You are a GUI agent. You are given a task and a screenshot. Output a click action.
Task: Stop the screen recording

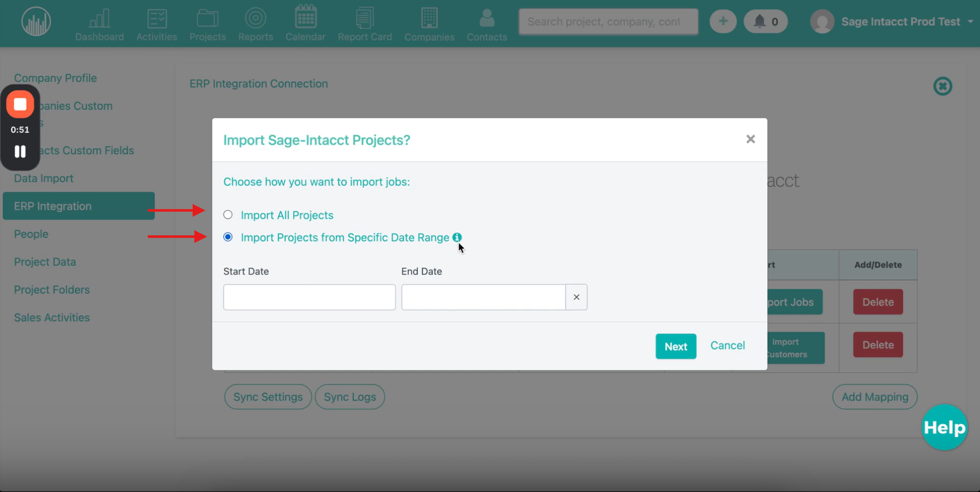point(20,104)
